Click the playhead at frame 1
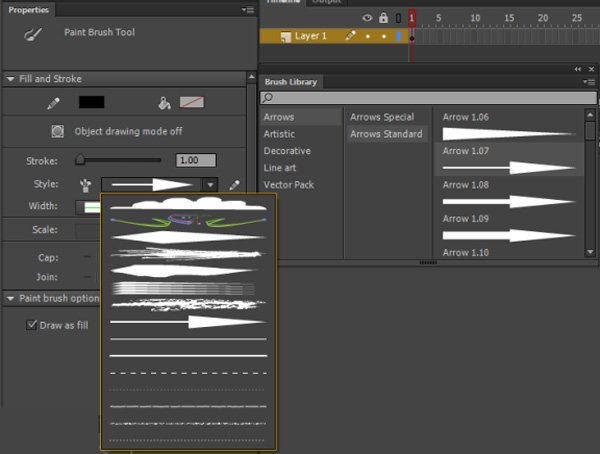Image resolution: width=600 pixels, height=454 pixels. pyautogui.click(x=412, y=18)
